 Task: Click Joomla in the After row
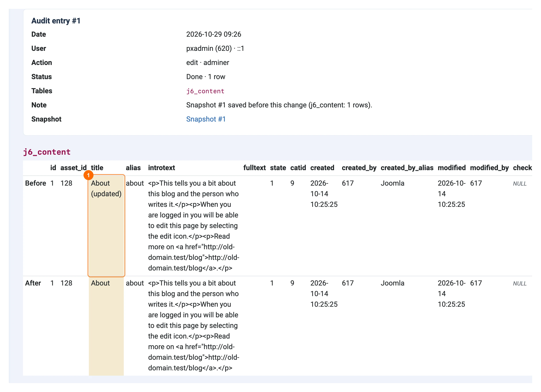coord(392,283)
